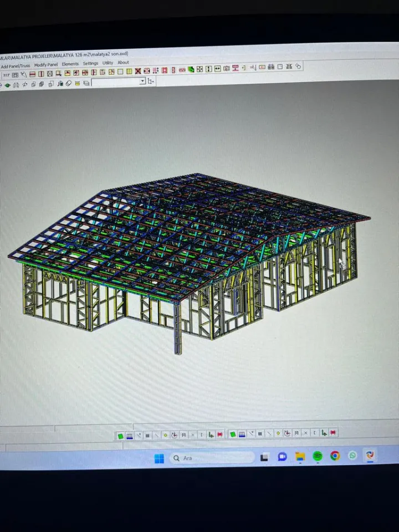Select the red vertical-bar panel icon
This screenshot has height=532, width=399.
point(41,74)
